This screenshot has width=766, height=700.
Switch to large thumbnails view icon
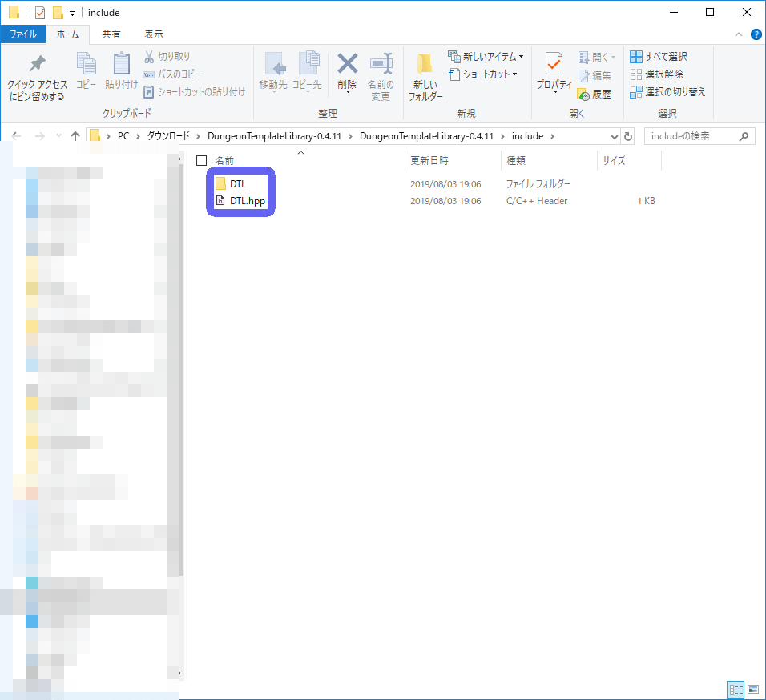pos(753,689)
